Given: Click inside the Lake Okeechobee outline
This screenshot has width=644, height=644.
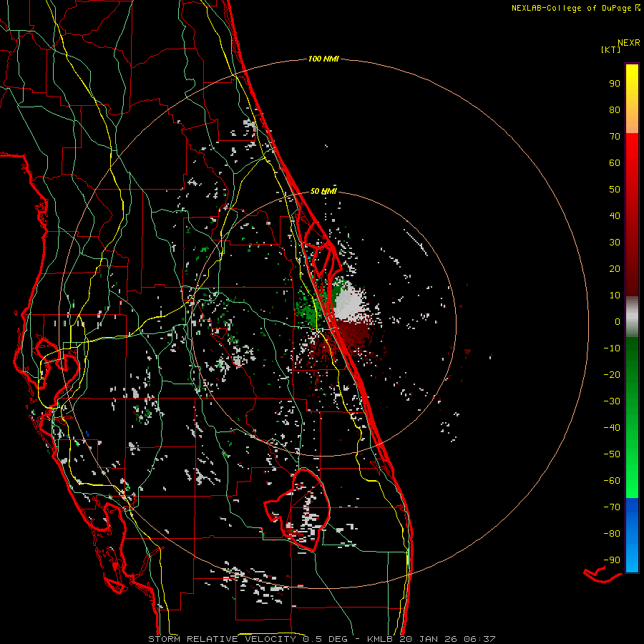Looking at the screenshot, I should (x=301, y=504).
